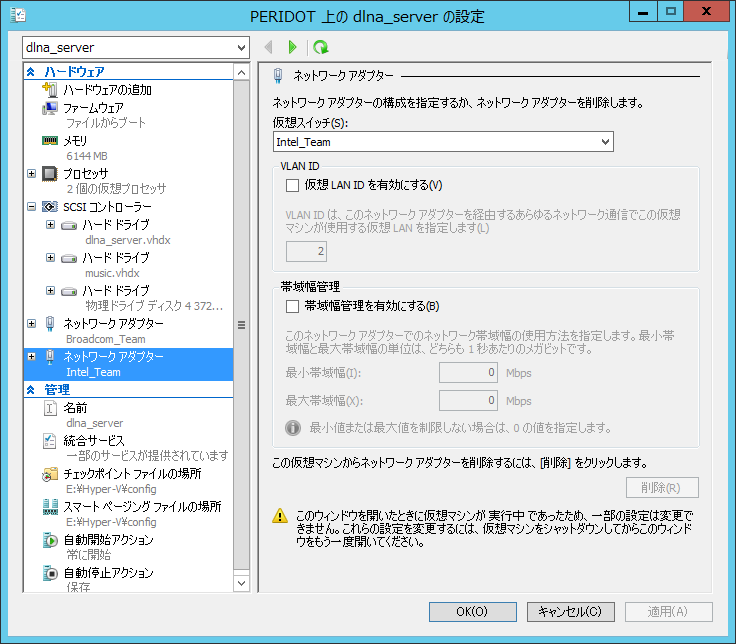Click the yellow warning icon
Image resolution: width=736 pixels, height=644 pixels.
click(x=280, y=515)
